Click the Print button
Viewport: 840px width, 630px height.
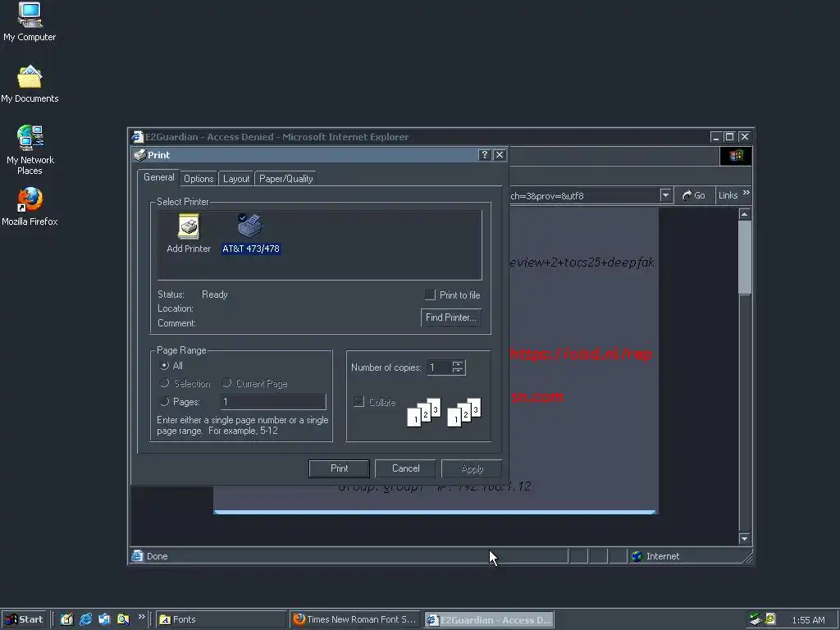339,468
